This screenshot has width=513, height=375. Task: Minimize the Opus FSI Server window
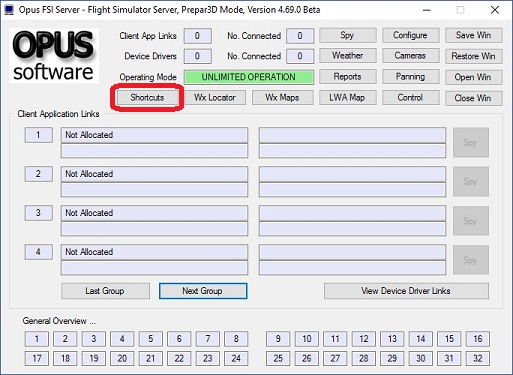point(426,10)
